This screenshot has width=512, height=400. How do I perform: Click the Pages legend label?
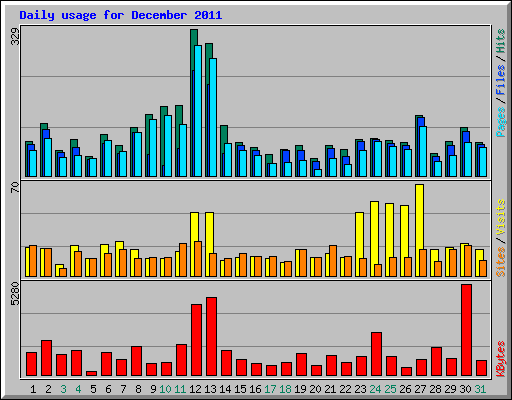501,122
